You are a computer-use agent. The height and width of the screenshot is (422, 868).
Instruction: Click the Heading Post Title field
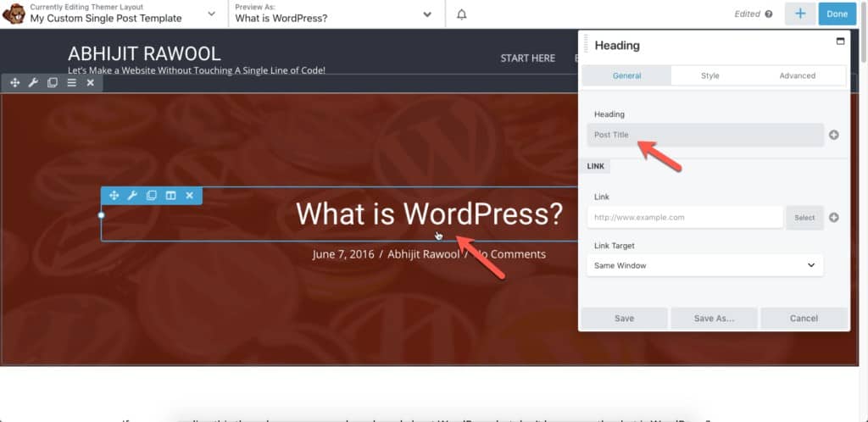705,135
